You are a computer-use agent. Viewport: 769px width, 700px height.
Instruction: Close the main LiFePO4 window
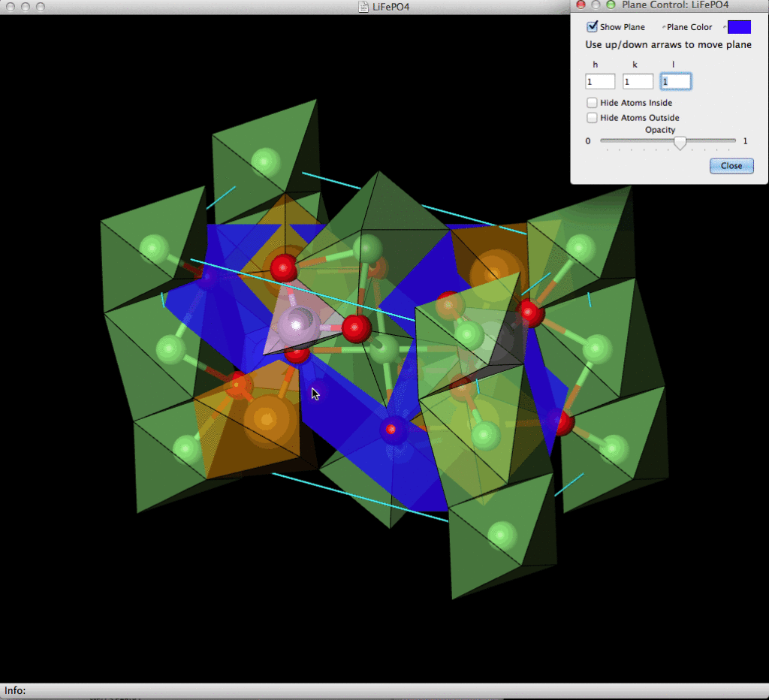10,7
